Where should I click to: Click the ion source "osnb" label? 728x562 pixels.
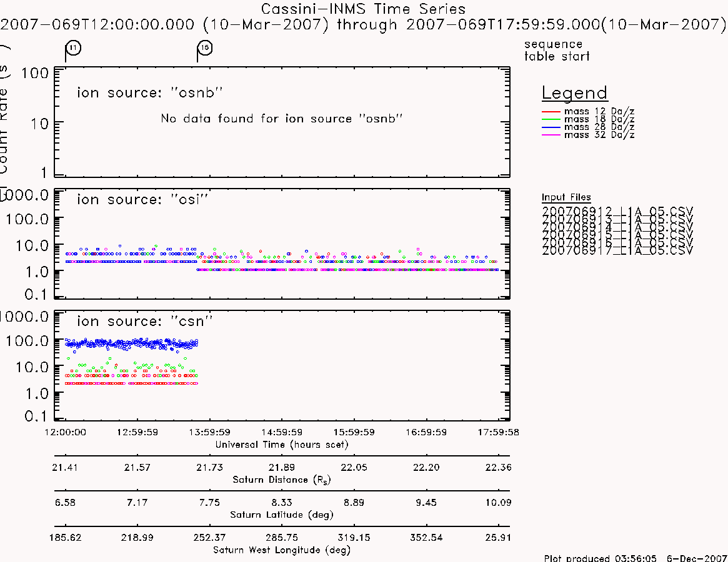point(149,92)
